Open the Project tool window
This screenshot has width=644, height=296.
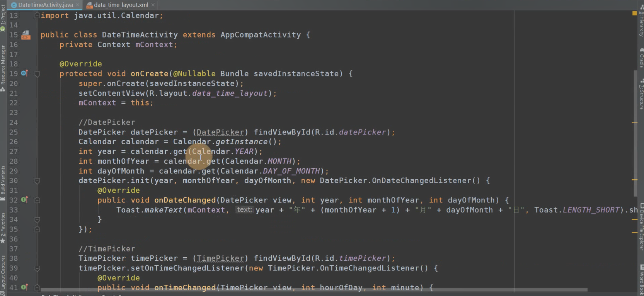tap(3, 17)
